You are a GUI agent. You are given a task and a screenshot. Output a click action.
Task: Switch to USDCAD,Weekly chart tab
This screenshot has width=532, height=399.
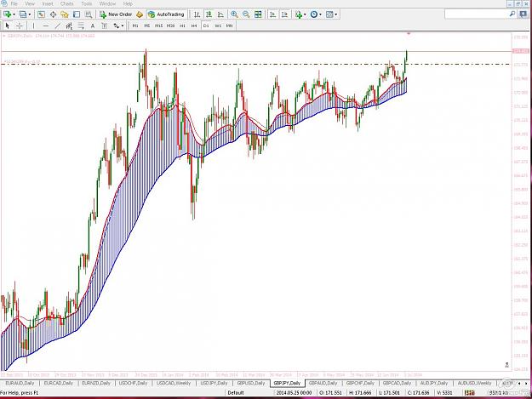(x=174, y=383)
